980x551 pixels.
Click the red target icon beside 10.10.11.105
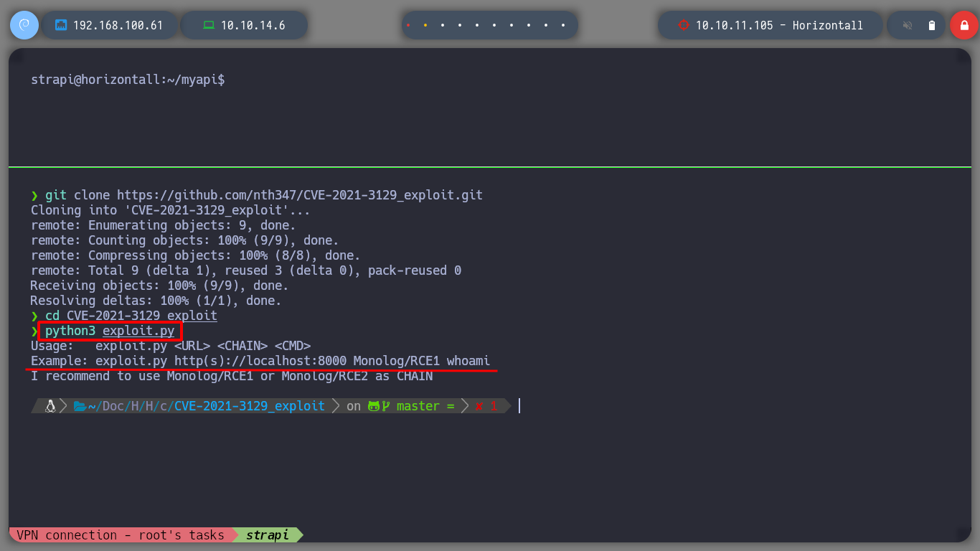click(683, 25)
